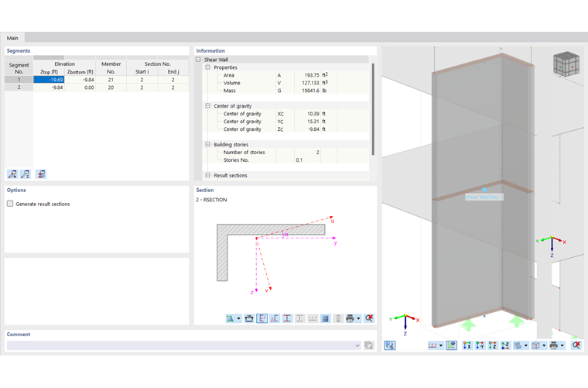Viewport: 588px width, 388px height.
Task: Open the numbering display dropdown arrow in 3D toolbar
Action: [441, 345]
